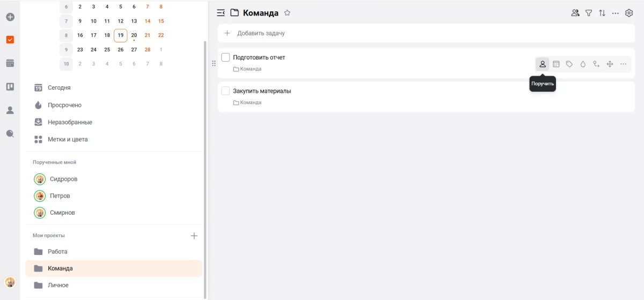Mark the Закупить материалы task as done
The width and height of the screenshot is (644, 300).
(x=225, y=91)
